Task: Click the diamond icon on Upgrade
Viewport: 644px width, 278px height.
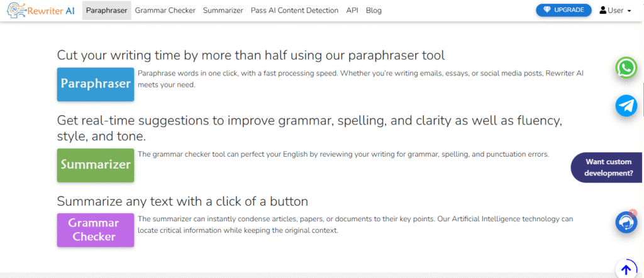Action: [546, 10]
